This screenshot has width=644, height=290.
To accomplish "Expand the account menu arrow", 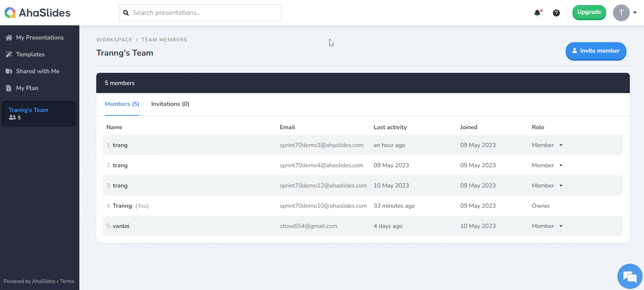I will pyautogui.click(x=635, y=13).
